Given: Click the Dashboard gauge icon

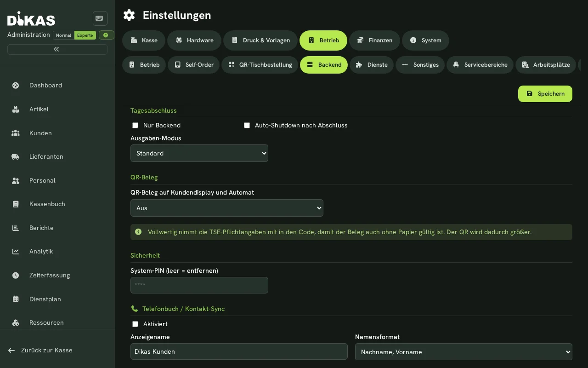Looking at the screenshot, I should click(x=16, y=86).
